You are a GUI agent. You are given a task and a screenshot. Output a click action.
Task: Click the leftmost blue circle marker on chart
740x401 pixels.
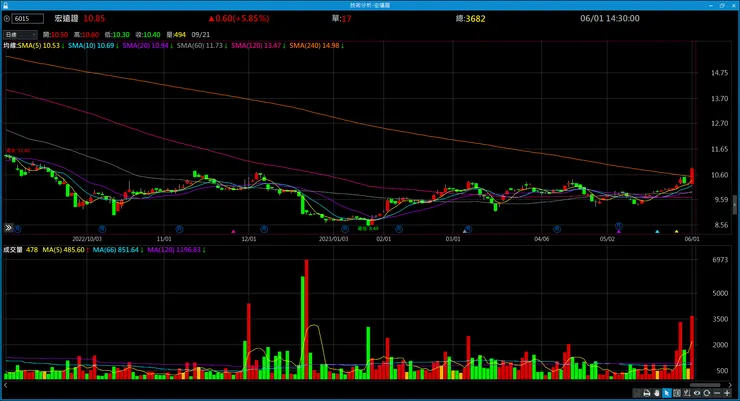click(17, 229)
